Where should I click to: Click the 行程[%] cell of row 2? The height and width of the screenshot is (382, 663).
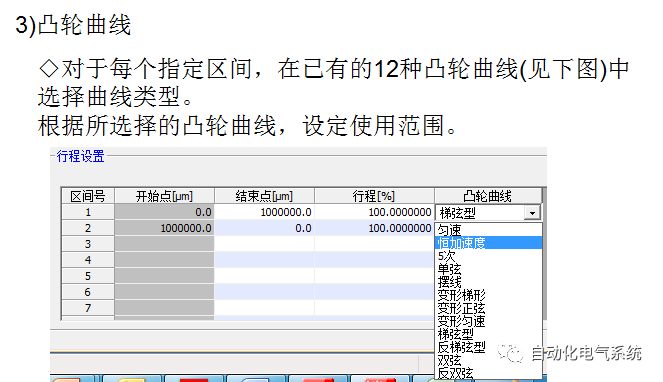[374, 228]
